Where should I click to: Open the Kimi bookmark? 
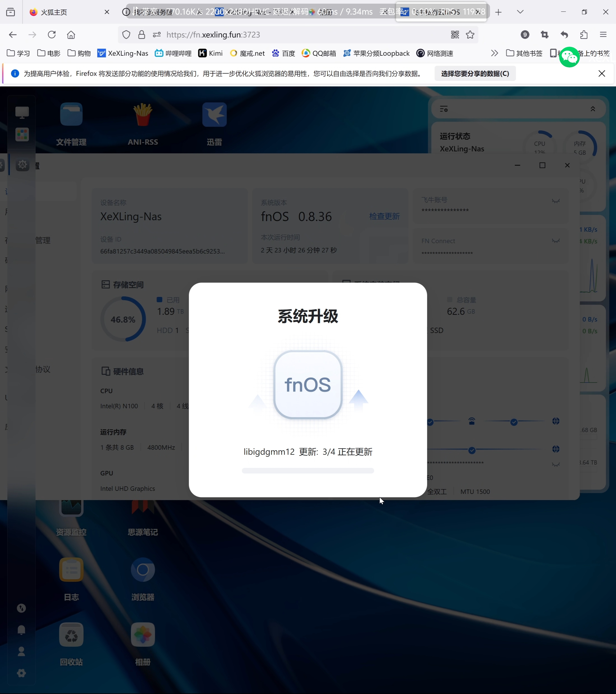point(211,53)
